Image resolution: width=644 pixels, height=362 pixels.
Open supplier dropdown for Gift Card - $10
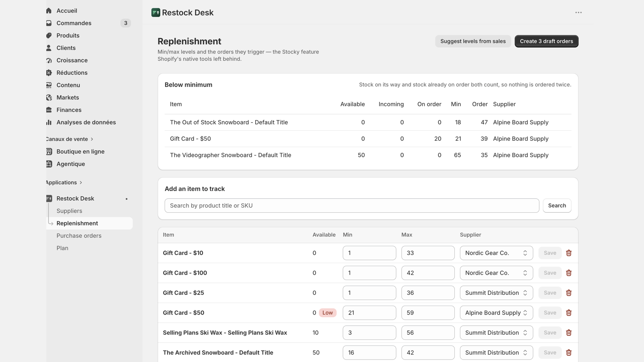pos(496,253)
